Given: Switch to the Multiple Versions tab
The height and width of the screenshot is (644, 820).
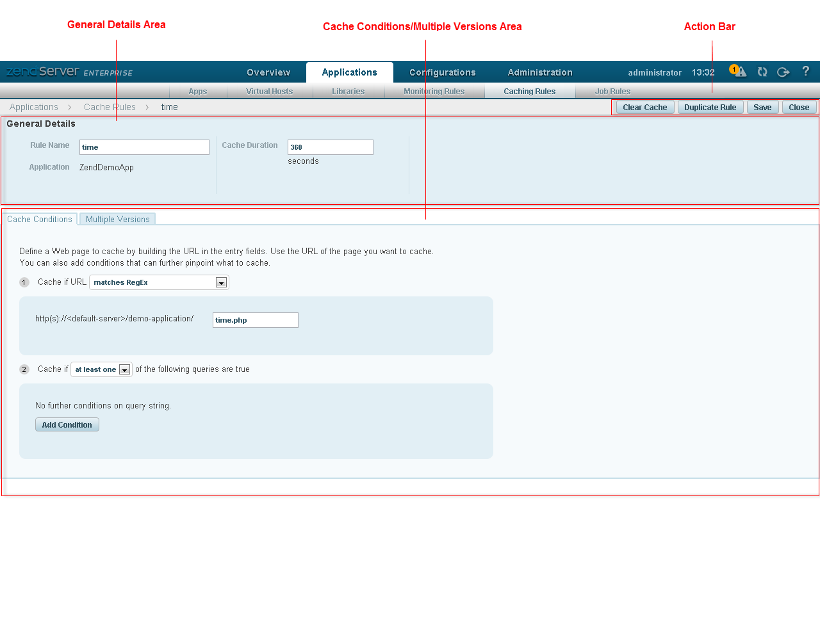Looking at the screenshot, I should point(117,219).
